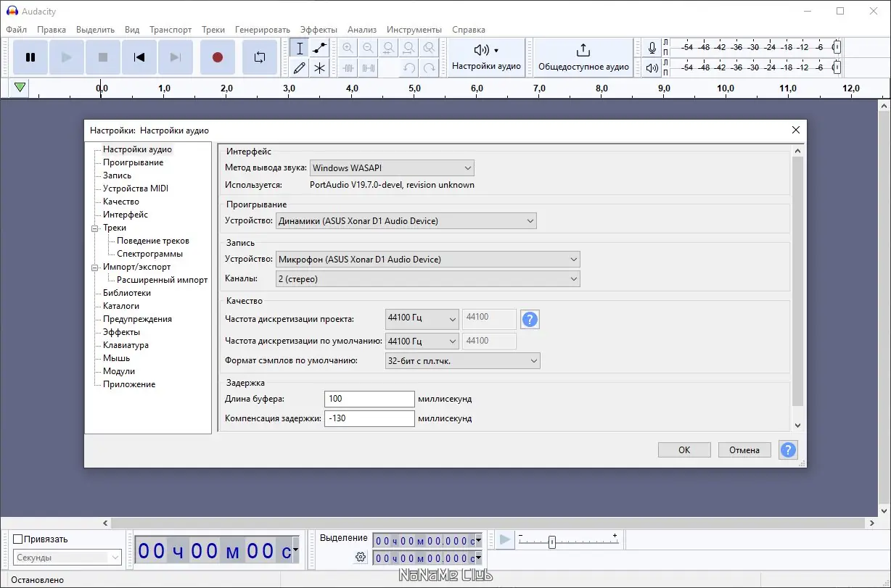
Task: Open the Транспорт menu
Action: coord(171,30)
